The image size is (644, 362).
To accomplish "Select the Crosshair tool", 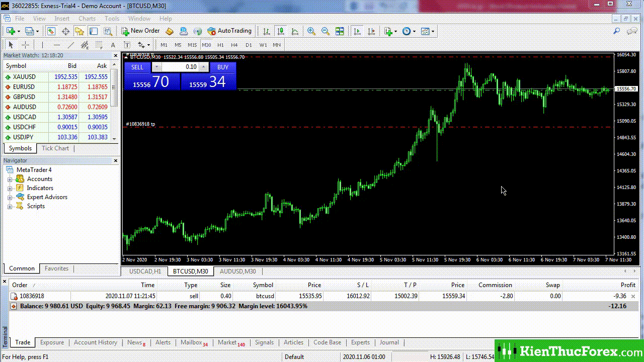I will (25, 45).
